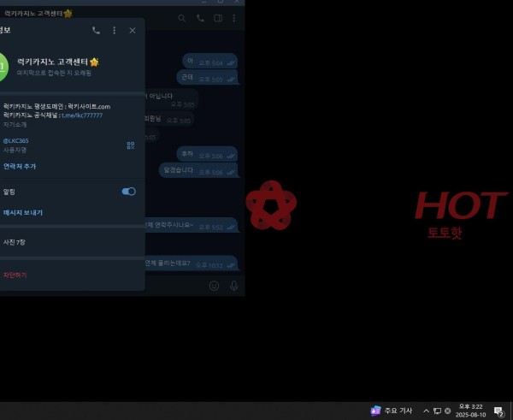Open the chat header three-dot menu
The image size is (513, 420).
coord(234,18)
